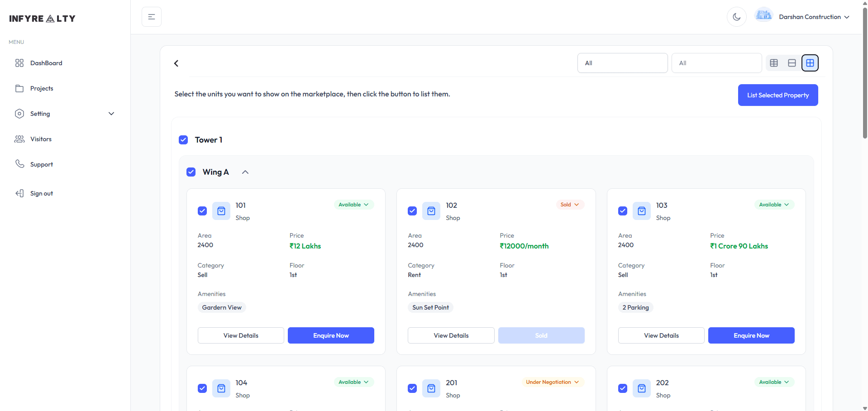Click the shop icon for unit 103
Screen dimensions: 868x411
click(642, 211)
